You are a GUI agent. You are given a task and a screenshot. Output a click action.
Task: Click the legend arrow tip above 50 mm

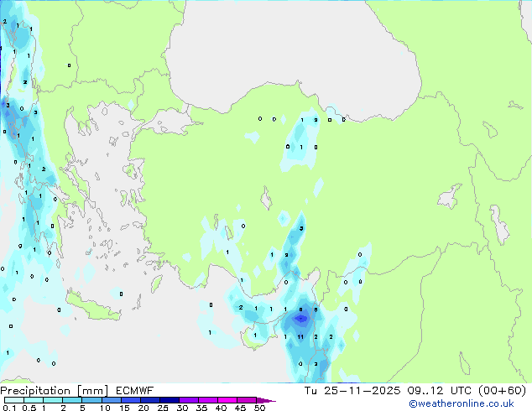point(265,400)
